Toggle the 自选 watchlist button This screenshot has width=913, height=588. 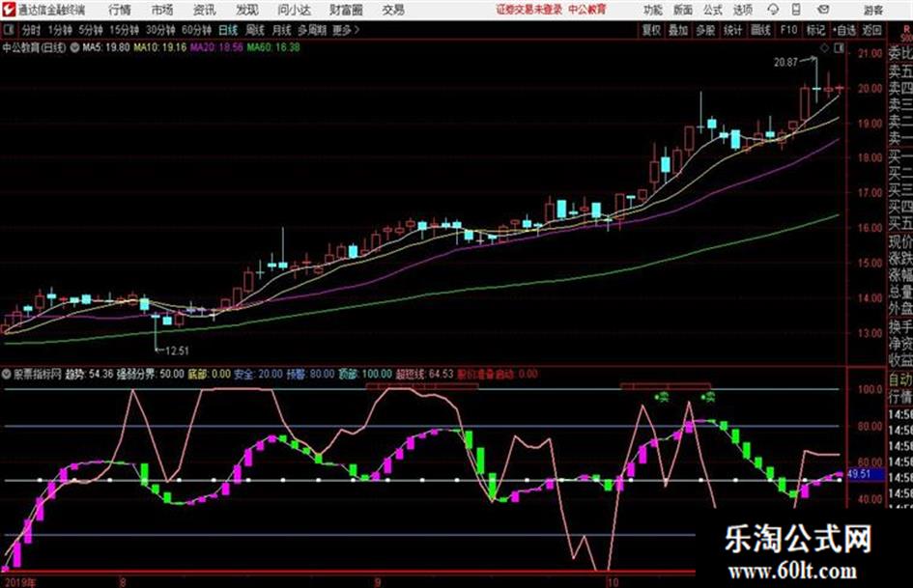[x=843, y=30]
